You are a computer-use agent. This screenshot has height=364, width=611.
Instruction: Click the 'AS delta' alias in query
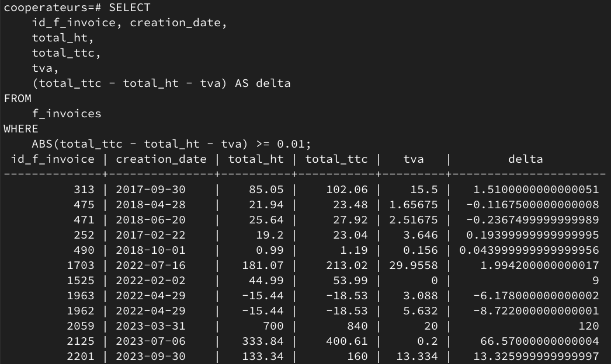point(262,83)
